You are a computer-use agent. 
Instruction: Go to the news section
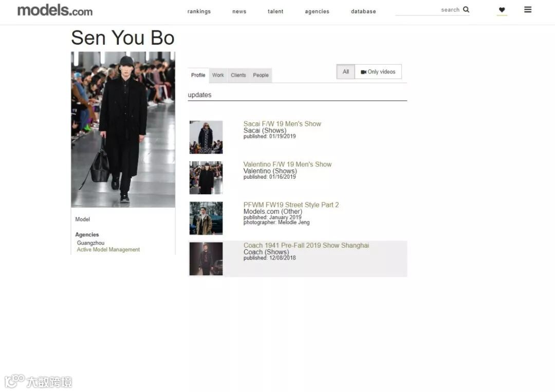239,11
